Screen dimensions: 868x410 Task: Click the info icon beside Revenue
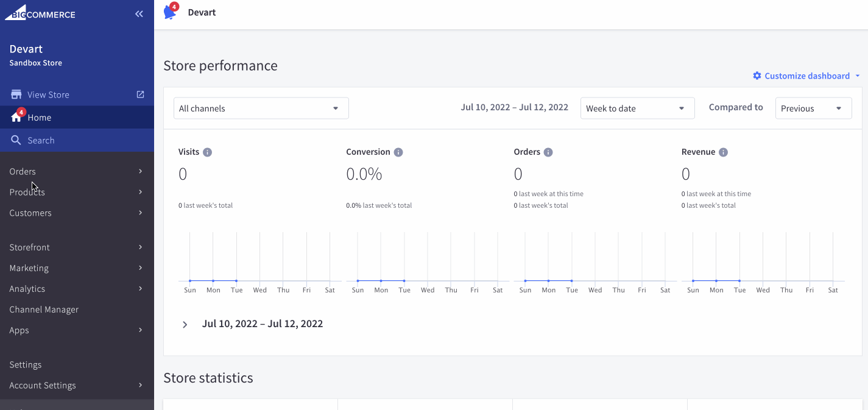tap(723, 152)
